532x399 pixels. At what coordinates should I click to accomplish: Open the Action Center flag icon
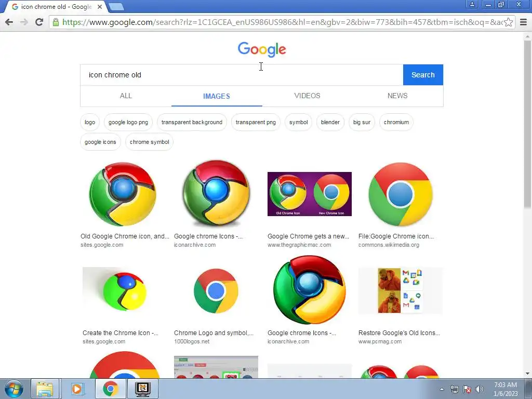467,389
